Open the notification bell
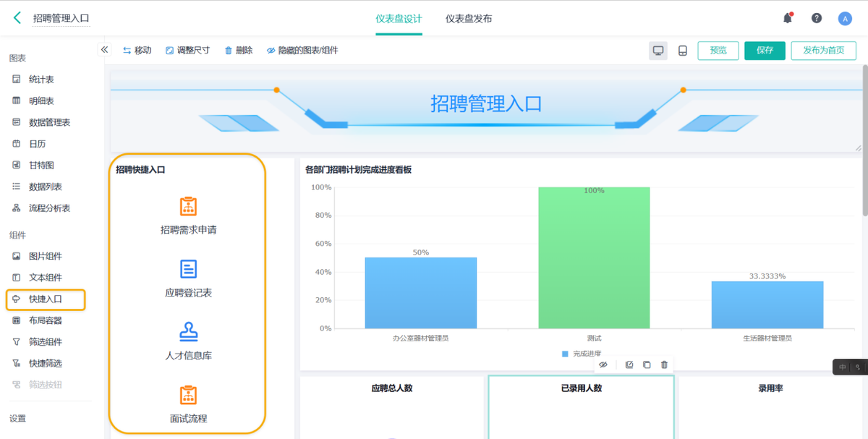This screenshot has height=439, width=868. click(788, 18)
